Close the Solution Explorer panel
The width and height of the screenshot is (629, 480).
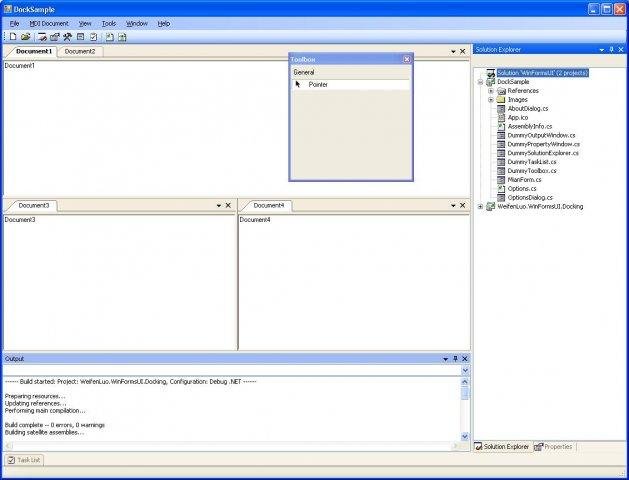tap(621, 49)
